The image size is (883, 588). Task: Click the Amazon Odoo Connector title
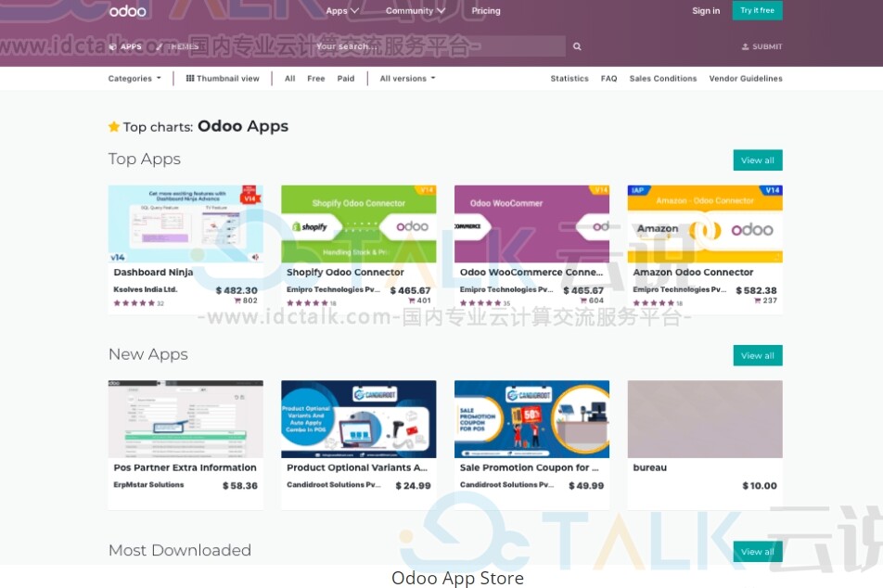(693, 272)
